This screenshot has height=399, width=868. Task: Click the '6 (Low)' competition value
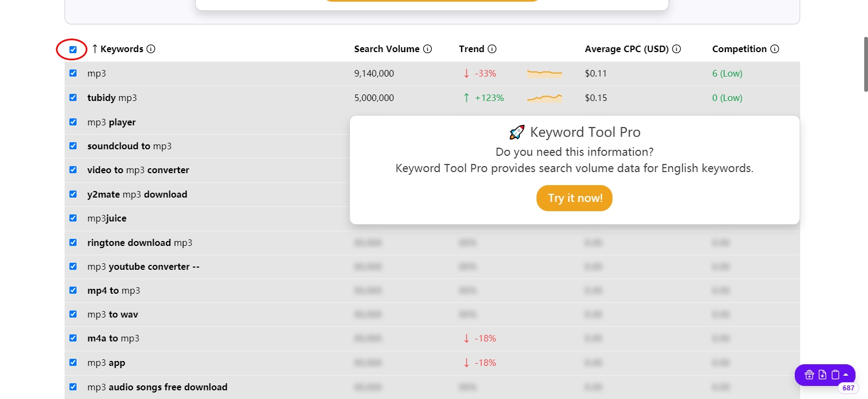(x=727, y=73)
